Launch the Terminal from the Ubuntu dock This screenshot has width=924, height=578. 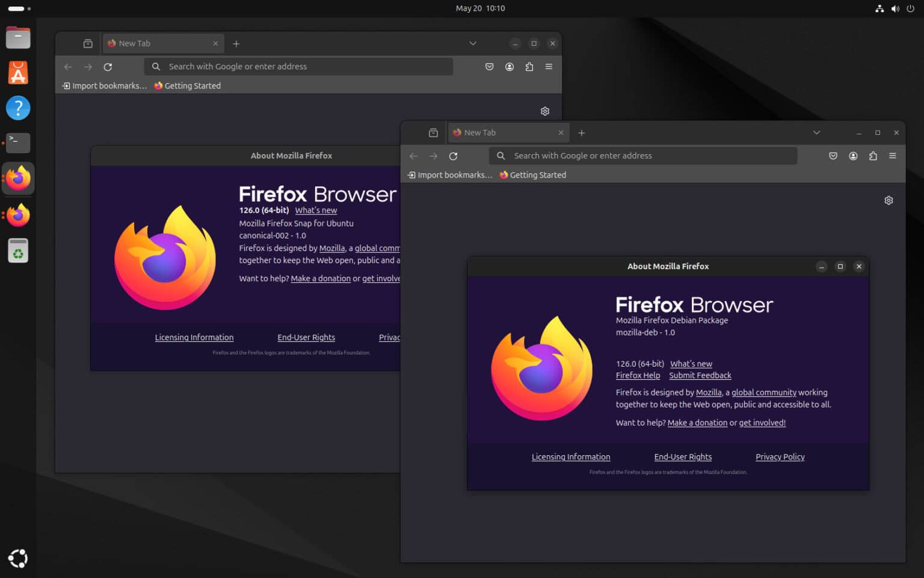click(x=18, y=143)
